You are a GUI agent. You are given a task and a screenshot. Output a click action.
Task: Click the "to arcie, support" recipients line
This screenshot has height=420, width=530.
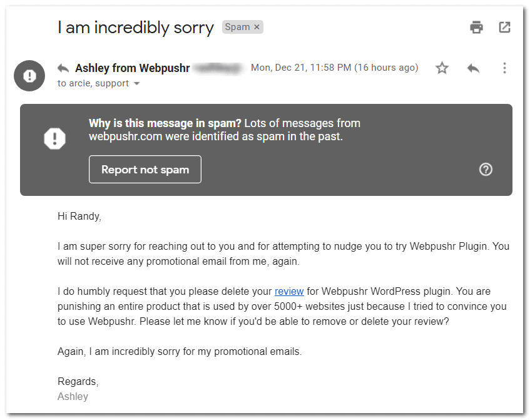(93, 84)
